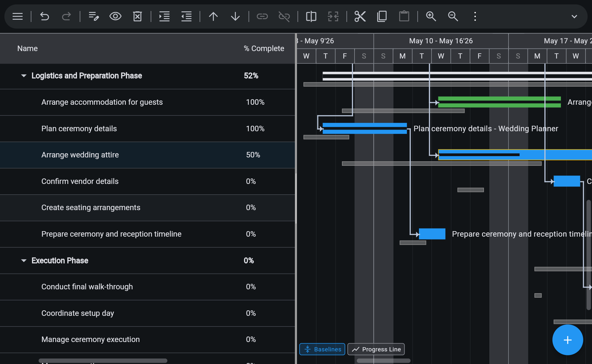Viewport: 592px width, 364px height.
Task: Open the Edit task details icon
Action: click(x=93, y=16)
